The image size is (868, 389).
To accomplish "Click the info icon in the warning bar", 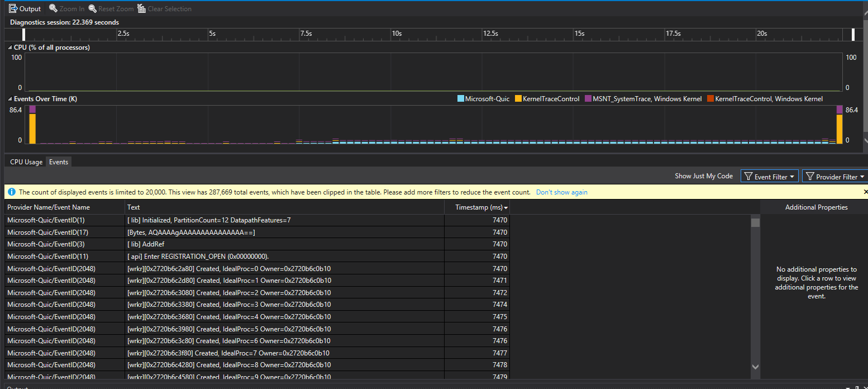I will coord(12,192).
